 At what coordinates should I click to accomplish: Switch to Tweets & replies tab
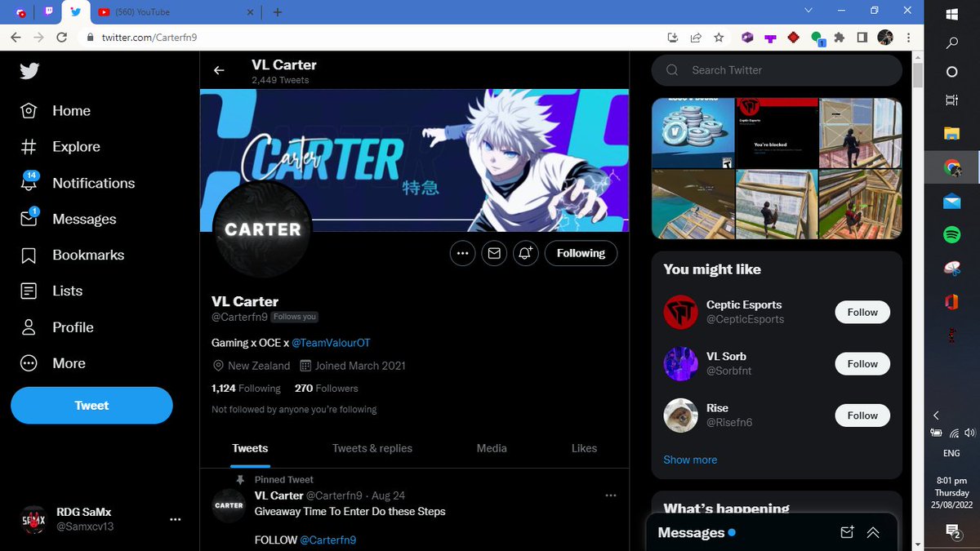pos(372,448)
